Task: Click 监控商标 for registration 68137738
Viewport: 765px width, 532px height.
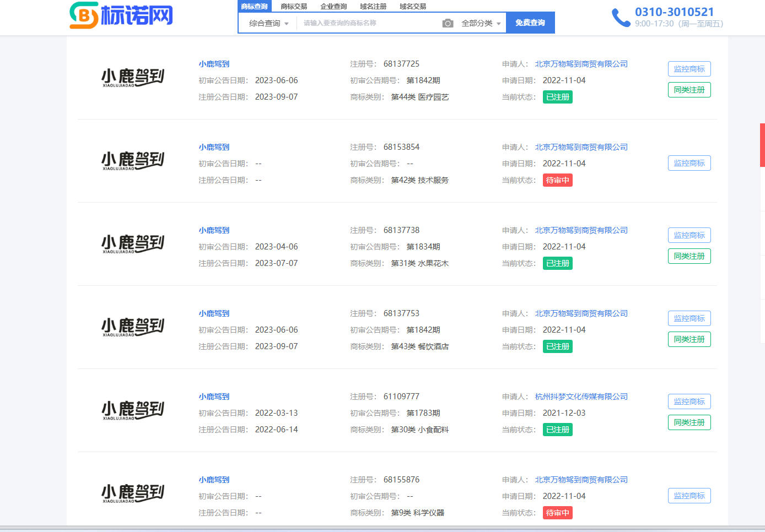Action: pyautogui.click(x=689, y=235)
